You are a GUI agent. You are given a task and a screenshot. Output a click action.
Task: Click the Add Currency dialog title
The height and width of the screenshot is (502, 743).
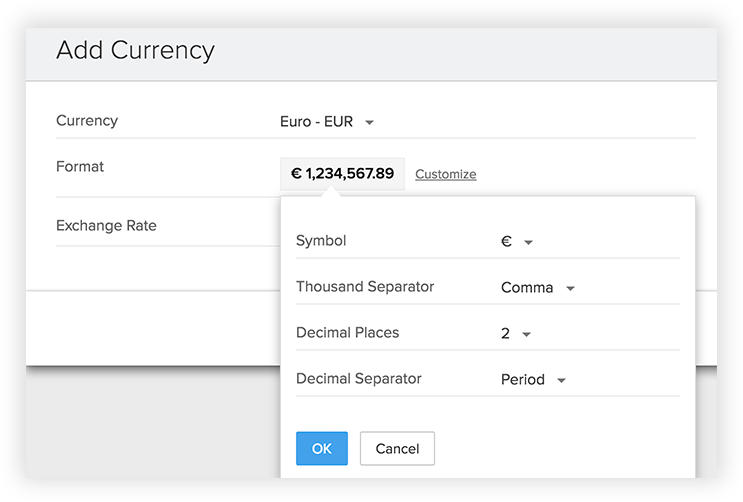click(135, 50)
